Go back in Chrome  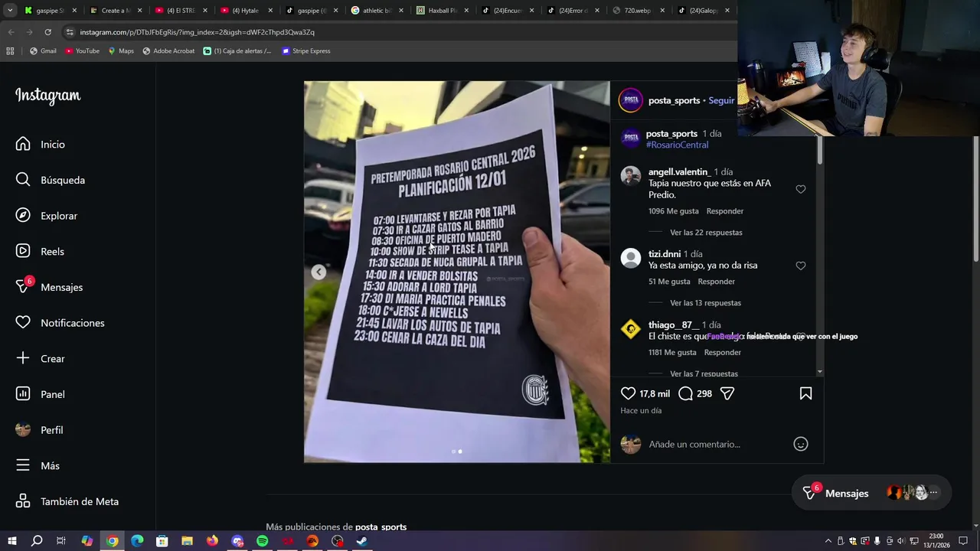click(11, 32)
